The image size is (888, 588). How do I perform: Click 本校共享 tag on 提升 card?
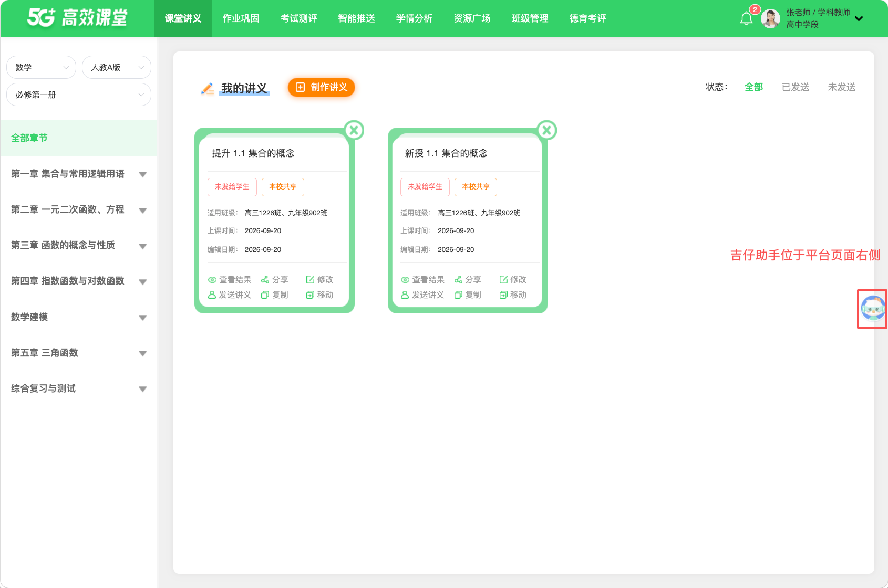[x=283, y=187]
